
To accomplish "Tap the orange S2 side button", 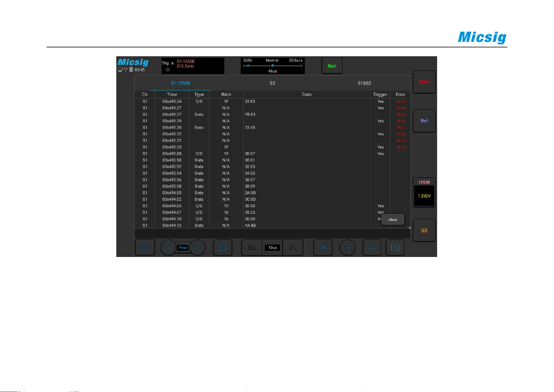I will click(x=424, y=230).
